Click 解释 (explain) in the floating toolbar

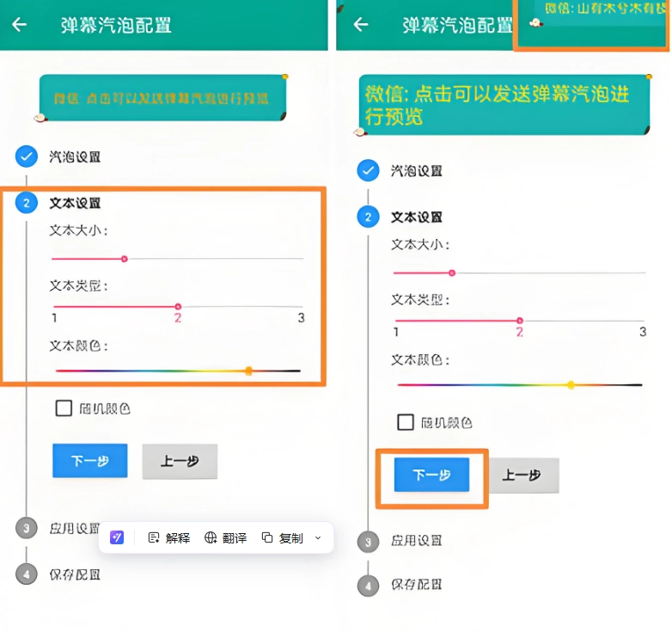168,537
